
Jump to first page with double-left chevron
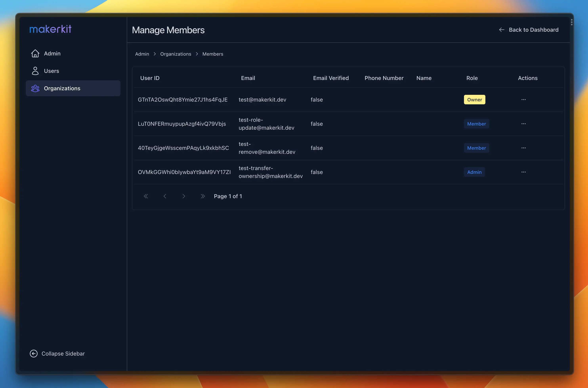click(146, 196)
